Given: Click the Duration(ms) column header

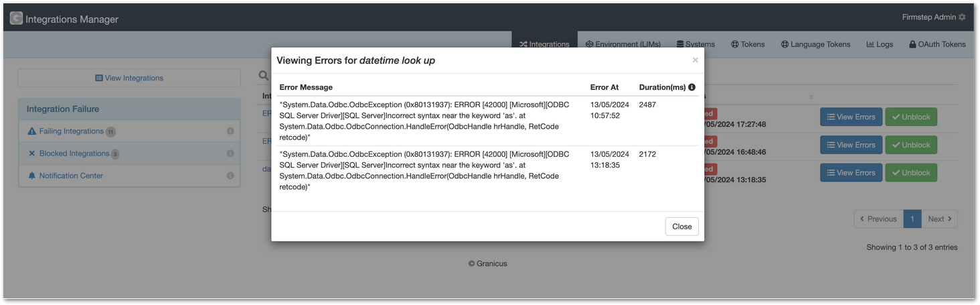Looking at the screenshot, I should coord(662,87).
